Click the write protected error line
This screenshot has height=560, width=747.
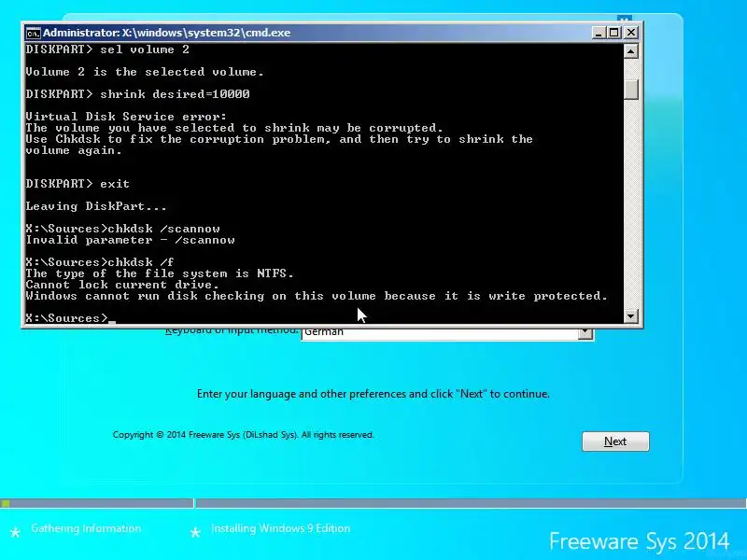[x=317, y=296]
